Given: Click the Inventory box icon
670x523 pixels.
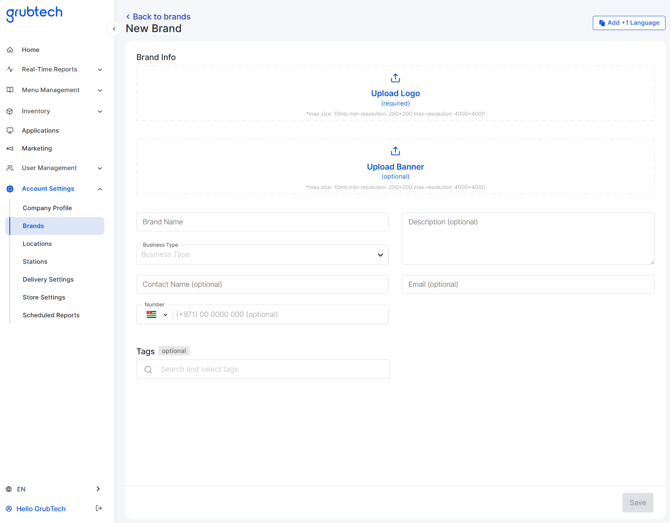Looking at the screenshot, I should click(10, 111).
